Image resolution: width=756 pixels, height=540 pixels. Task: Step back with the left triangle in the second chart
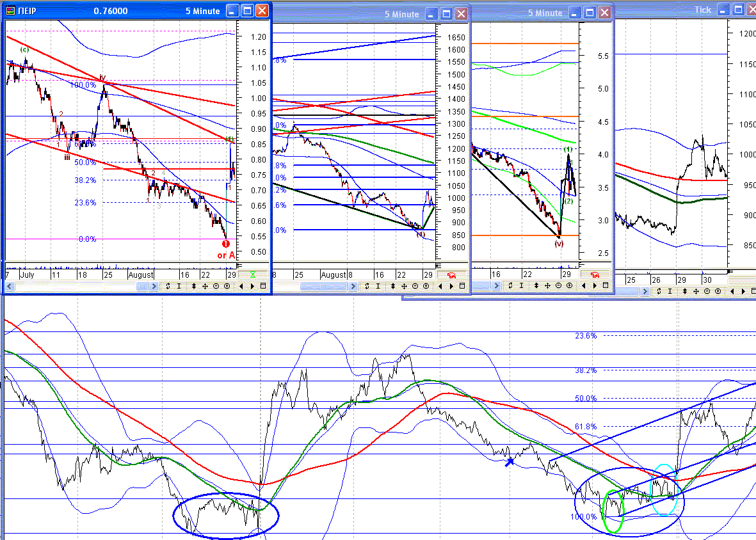coord(440,286)
